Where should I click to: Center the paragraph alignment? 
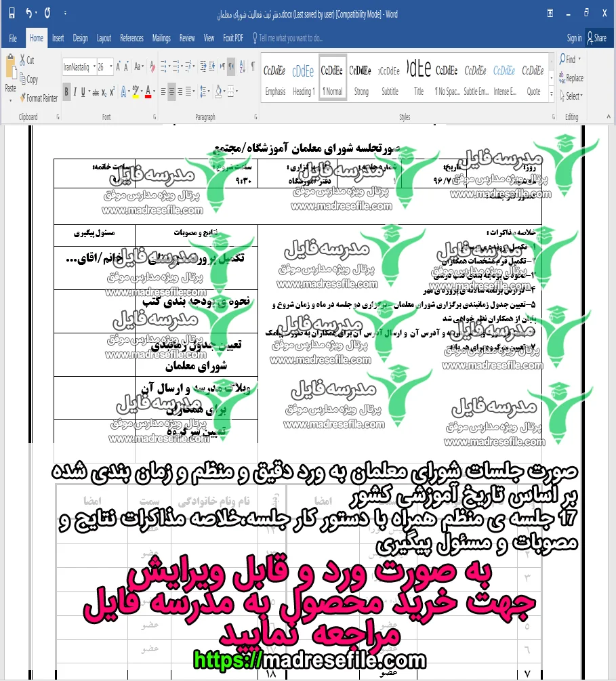(171, 91)
